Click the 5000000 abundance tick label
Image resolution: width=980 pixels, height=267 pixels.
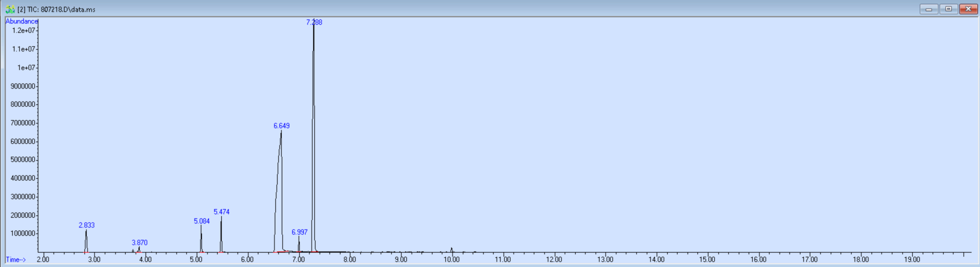pyautogui.click(x=23, y=160)
